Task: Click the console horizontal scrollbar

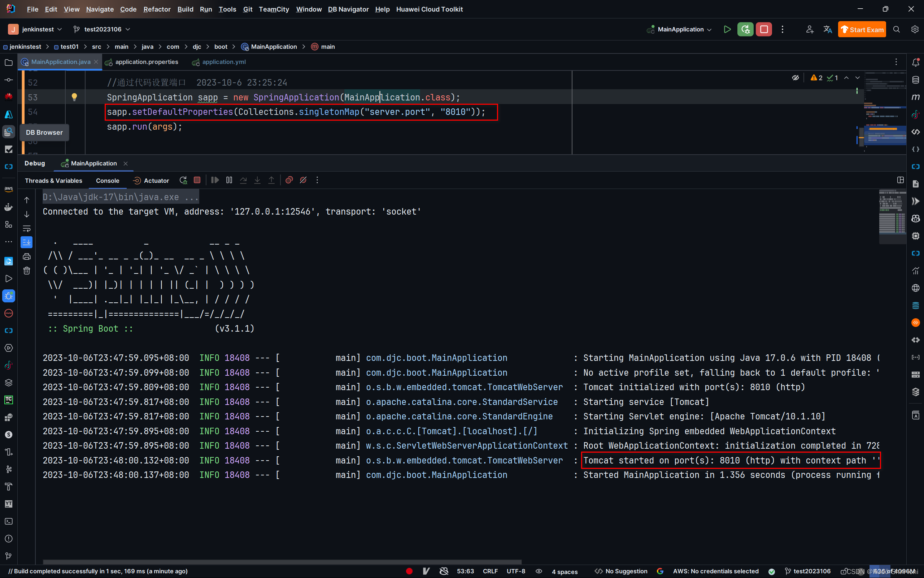Action: point(282,561)
